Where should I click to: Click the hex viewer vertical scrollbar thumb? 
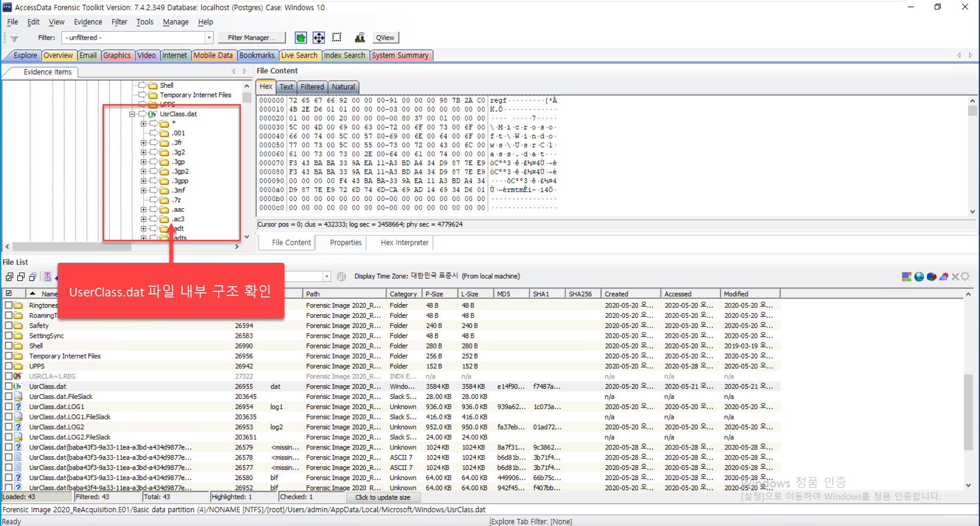(x=972, y=111)
